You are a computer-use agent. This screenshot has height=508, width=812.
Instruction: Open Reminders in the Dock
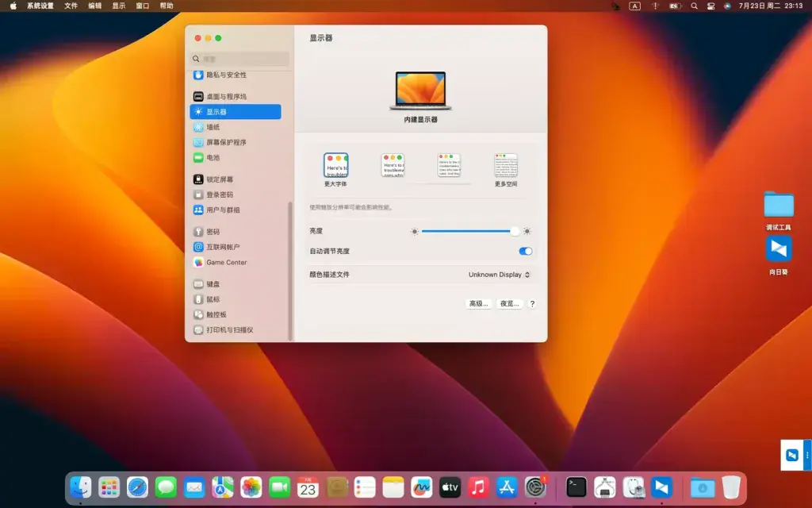365,487
